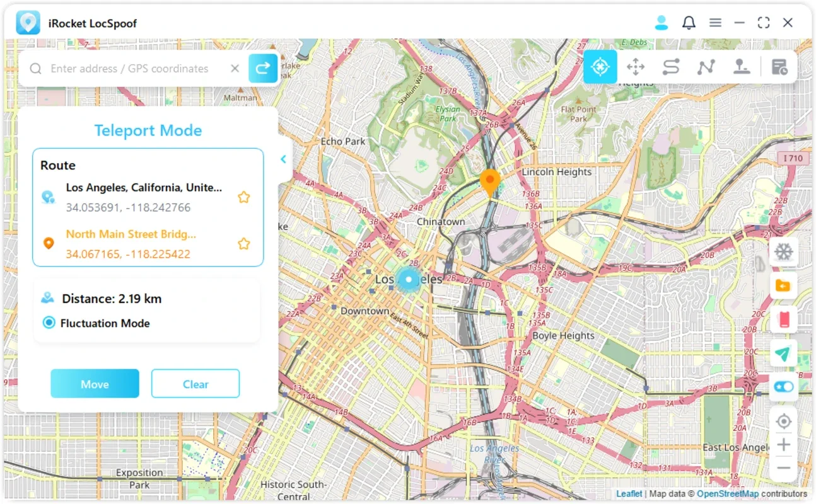Click the search arrow go button
Image resolution: width=816 pixels, height=504 pixels.
pyautogui.click(x=263, y=68)
